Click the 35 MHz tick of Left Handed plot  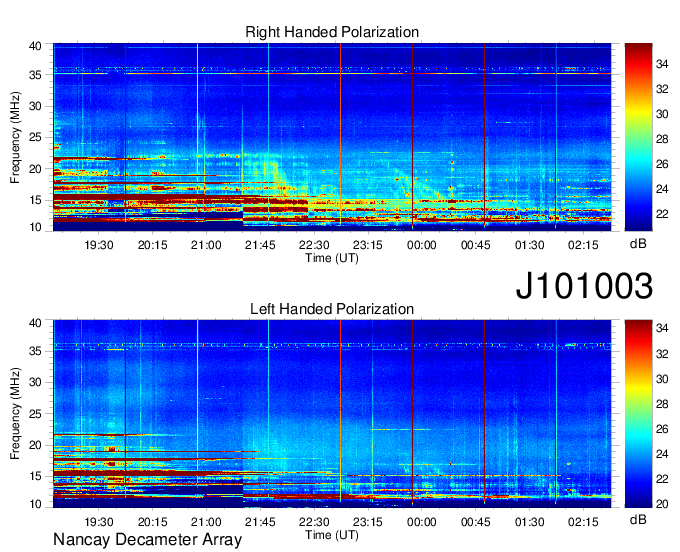point(35,351)
